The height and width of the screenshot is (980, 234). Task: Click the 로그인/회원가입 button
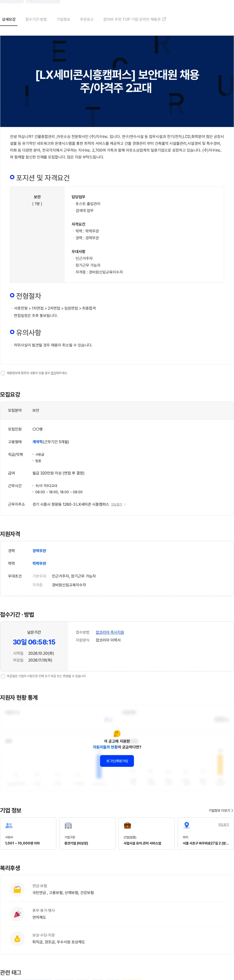tap(117, 761)
